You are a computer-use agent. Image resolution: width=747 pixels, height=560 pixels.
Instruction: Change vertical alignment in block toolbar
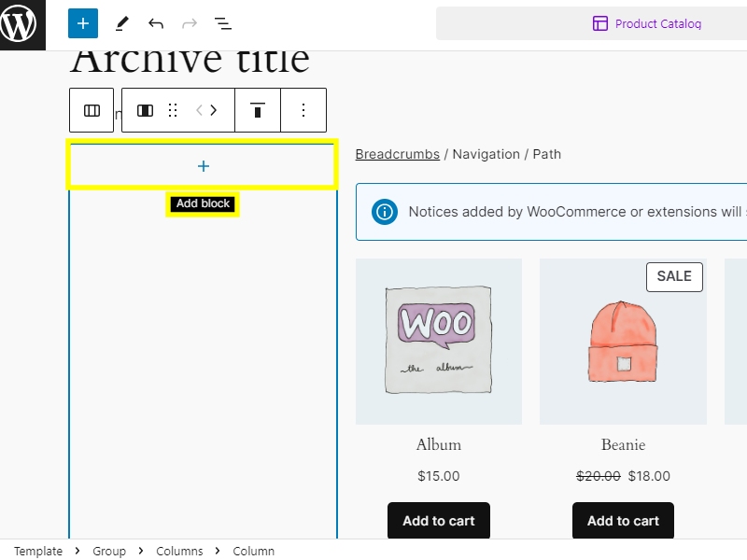click(x=258, y=110)
